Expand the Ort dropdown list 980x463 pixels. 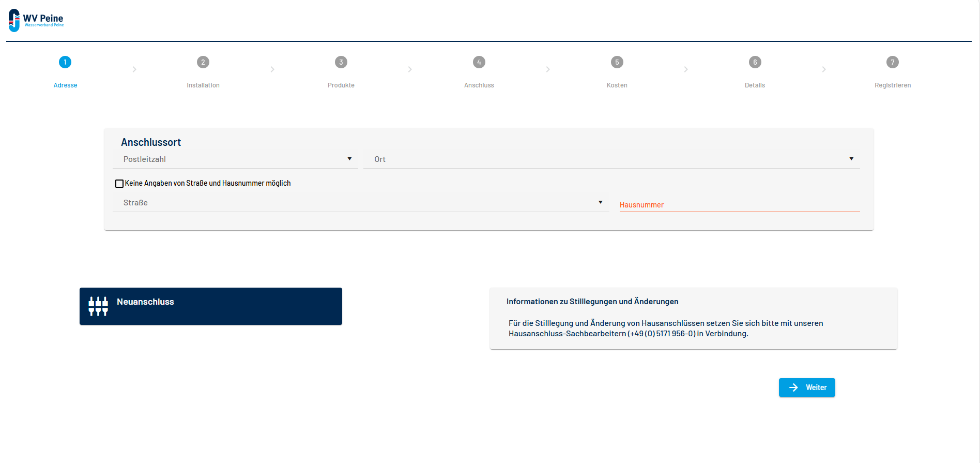point(611,159)
